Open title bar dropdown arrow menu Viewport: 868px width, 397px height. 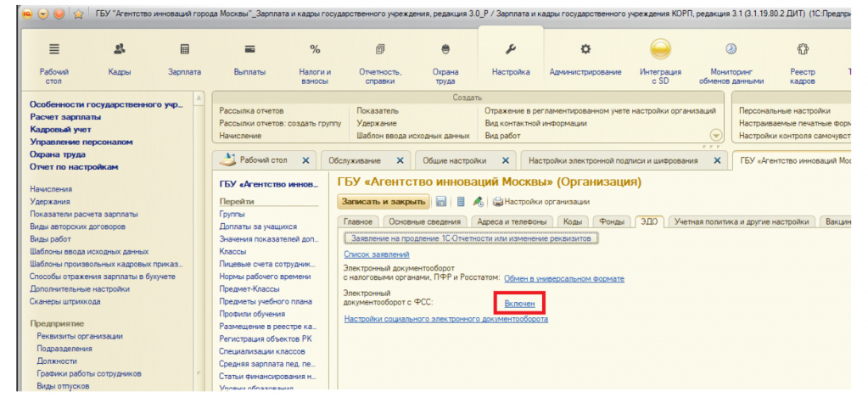(x=42, y=14)
